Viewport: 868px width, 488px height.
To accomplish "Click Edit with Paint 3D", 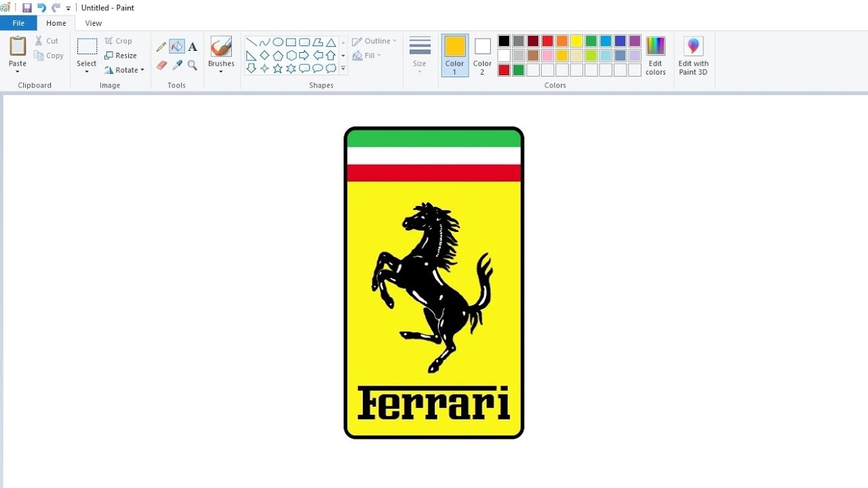I will 693,56.
